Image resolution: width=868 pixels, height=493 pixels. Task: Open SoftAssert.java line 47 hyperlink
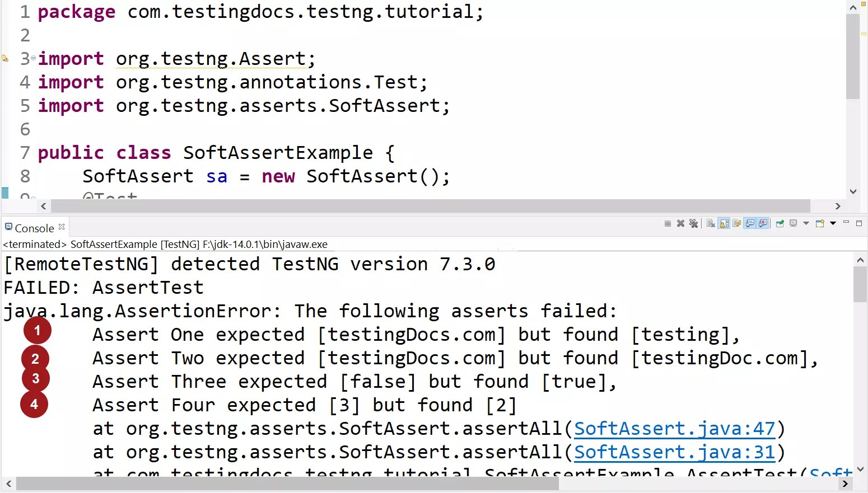(x=674, y=428)
